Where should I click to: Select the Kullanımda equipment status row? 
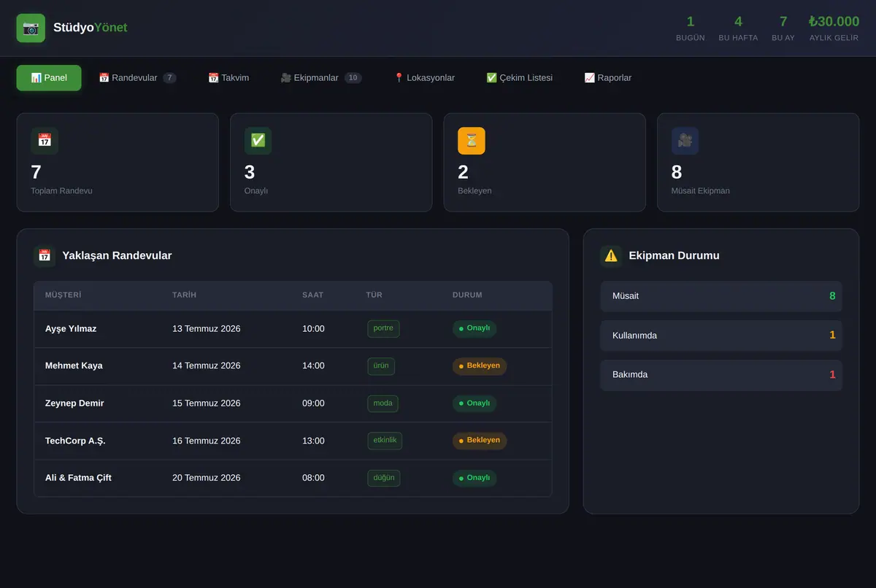pyautogui.click(x=721, y=336)
